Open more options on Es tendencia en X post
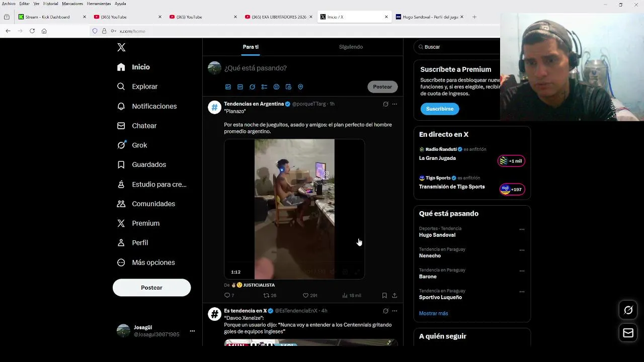The image size is (644, 362). 394,311
